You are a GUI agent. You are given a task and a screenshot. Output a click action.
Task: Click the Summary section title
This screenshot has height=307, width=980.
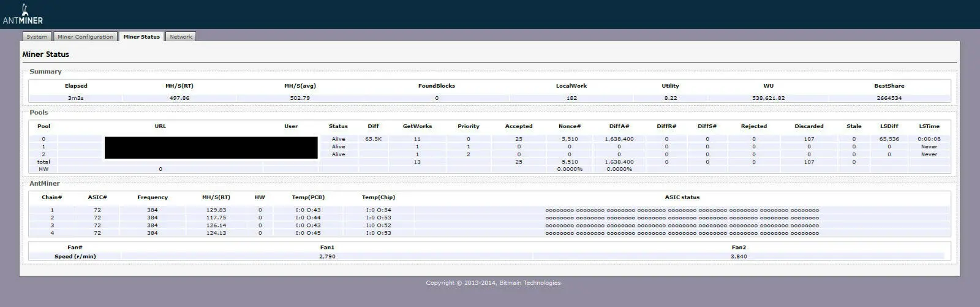[x=45, y=72]
